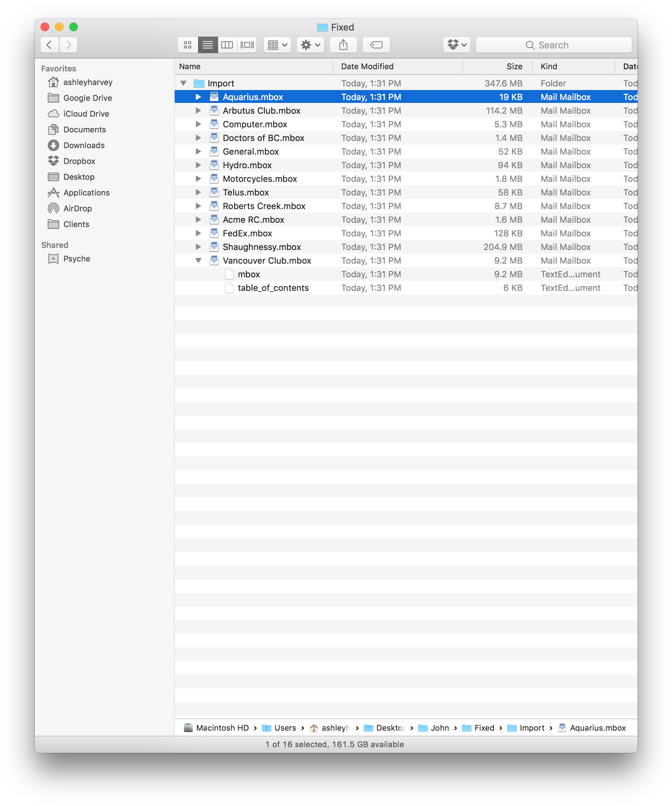Select the table_of_contents file
The height and width of the screenshot is (806, 672).
click(x=406, y=288)
